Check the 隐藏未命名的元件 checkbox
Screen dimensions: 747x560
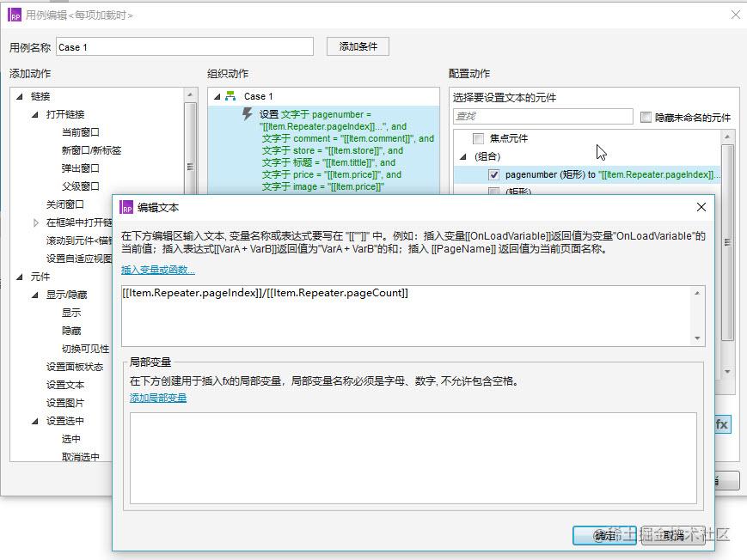646,117
